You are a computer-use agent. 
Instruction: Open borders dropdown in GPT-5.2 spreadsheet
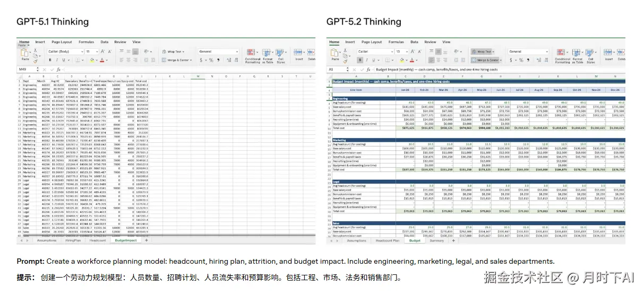392,60
